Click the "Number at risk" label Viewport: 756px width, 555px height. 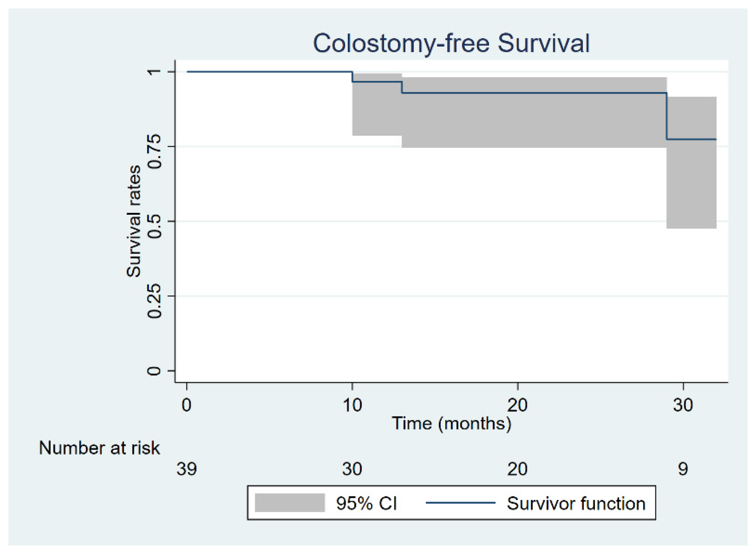pos(99,448)
